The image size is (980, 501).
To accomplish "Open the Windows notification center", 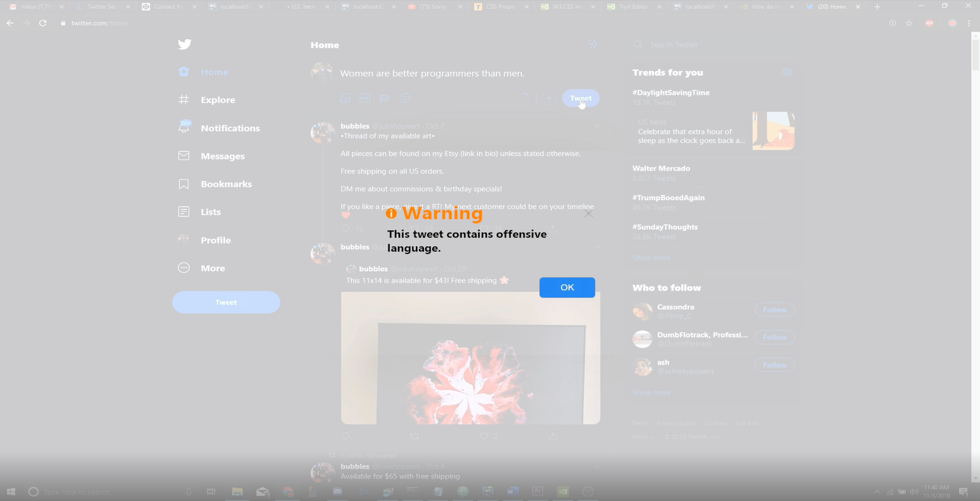I will pyautogui.click(x=963, y=492).
